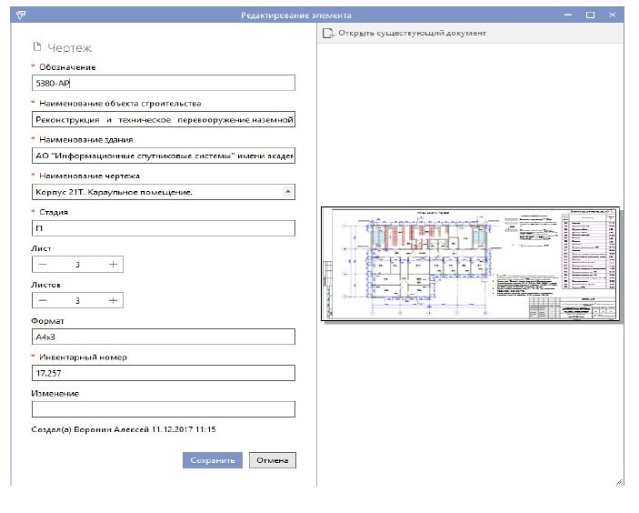Increase the Лист value with the plus button
The width and height of the screenshot is (639, 513).
(x=114, y=264)
